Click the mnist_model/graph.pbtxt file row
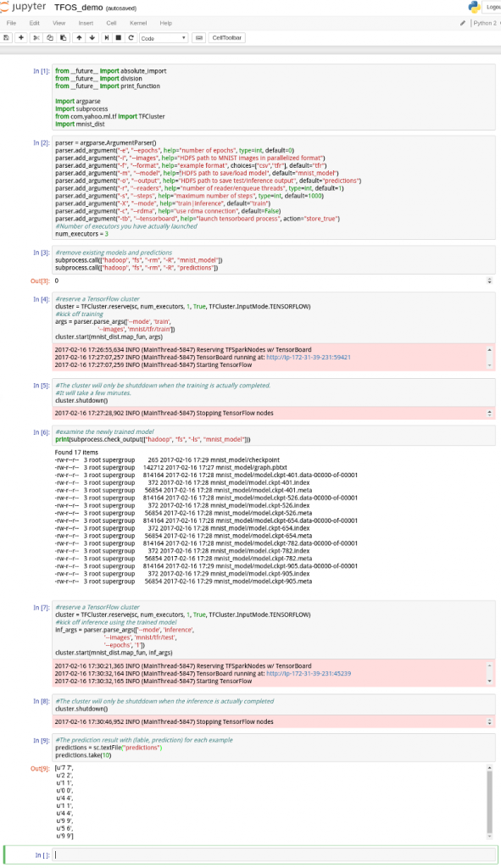Image resolution: width=501 pixels, height=868 pixels. coord(171,468)
